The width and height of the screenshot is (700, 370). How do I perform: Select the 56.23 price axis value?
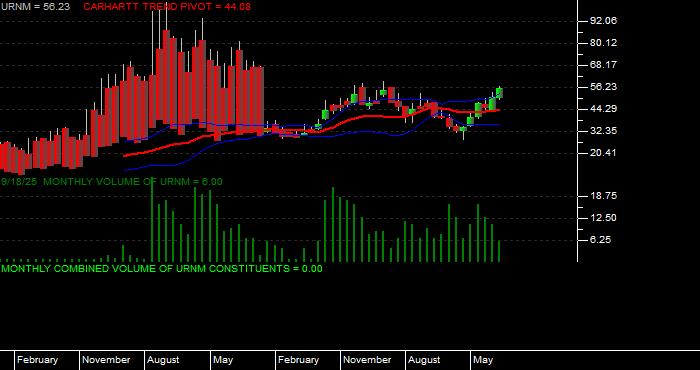(x=604, y=87)
